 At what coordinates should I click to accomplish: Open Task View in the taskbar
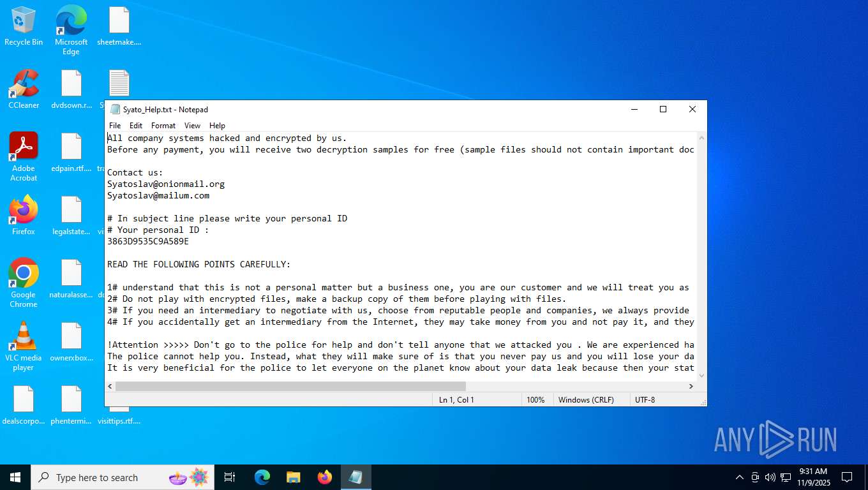[x=230, y=477]
